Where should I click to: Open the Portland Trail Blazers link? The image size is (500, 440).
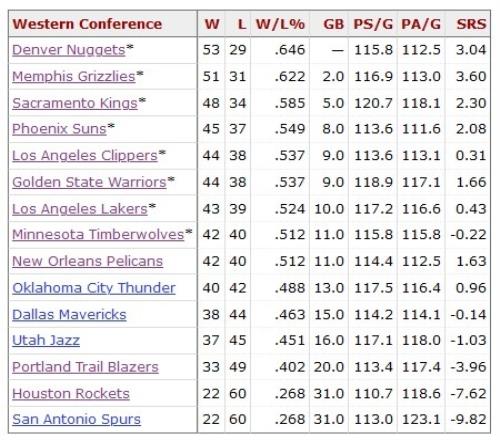click(x=85, y=367)
